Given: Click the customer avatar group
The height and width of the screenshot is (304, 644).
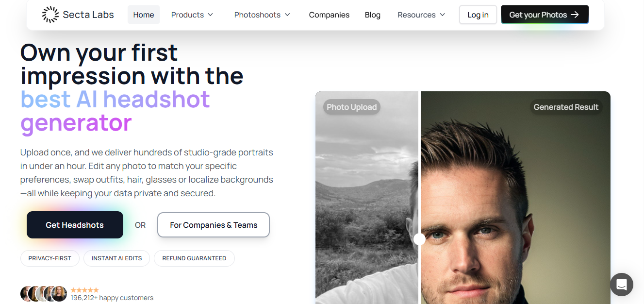Looking at the screenshot, I should pos(44,294).
